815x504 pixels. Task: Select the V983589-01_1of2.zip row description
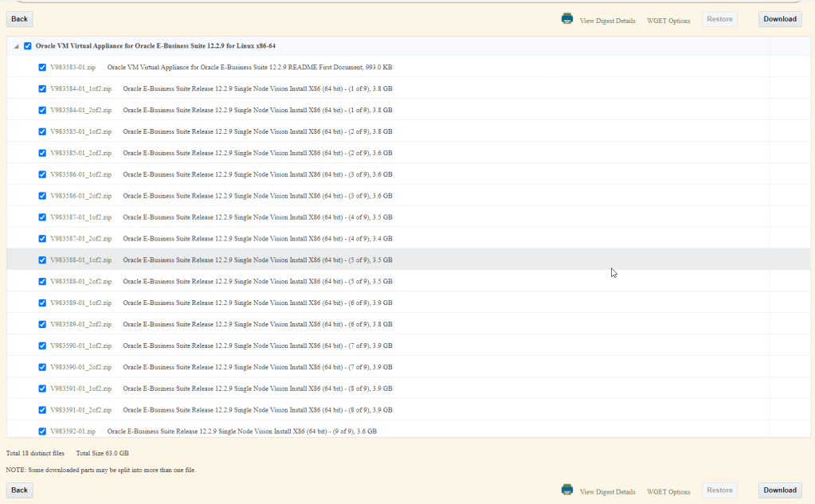(257, 303)
